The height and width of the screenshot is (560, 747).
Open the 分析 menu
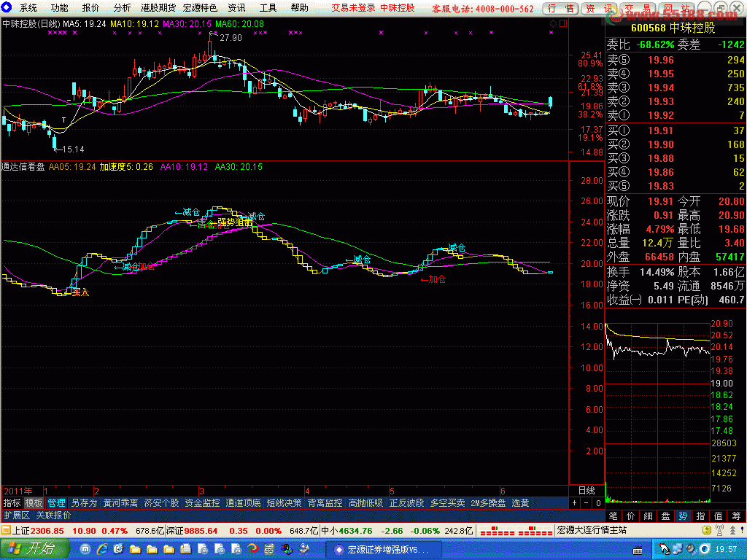pos(122,7)
